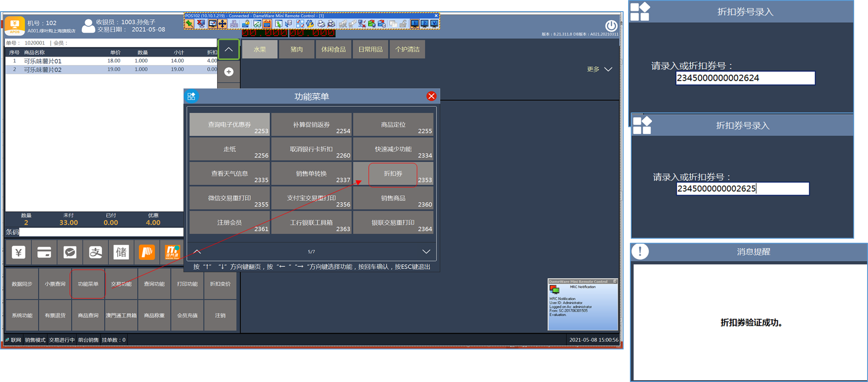This screenshot has width=868, height=382.
Task: Select the cash yuan payment icon
Action: point(18,253)
